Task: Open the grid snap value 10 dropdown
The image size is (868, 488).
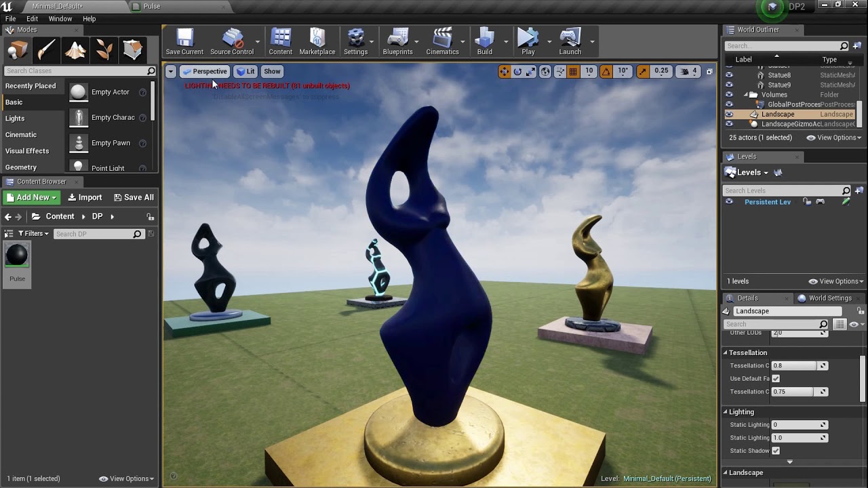Action: click(589, 71)
